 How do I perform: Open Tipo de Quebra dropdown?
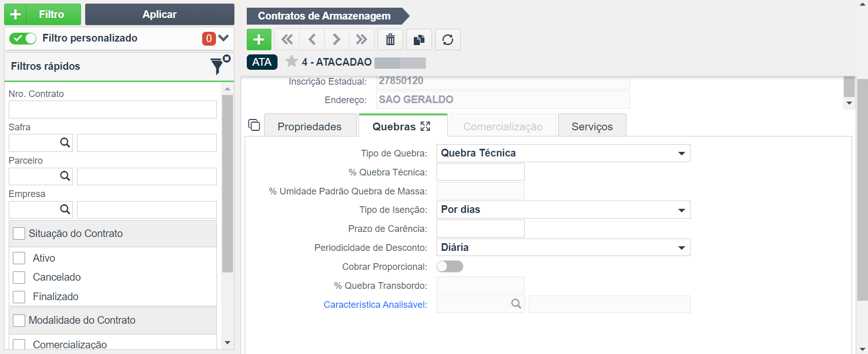pyautogui.click(x=563, y=153)
